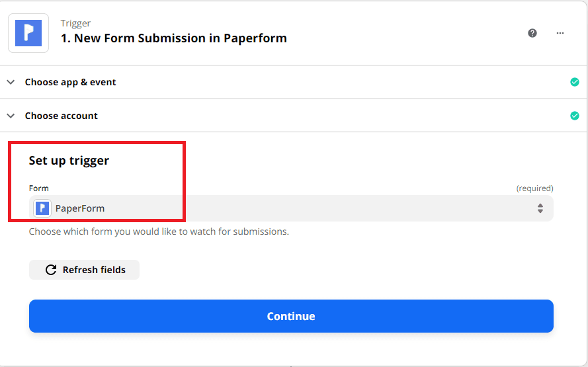Click the step title New Form Submission in Paperform
This screenshot has width=588, height=367.
(173, 38)
